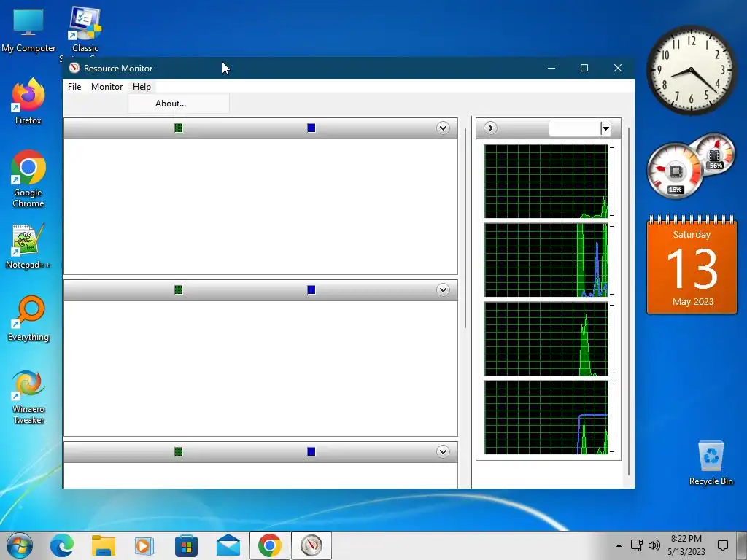This screenshot has height=560, width=747.
Task: Click the green legend square in the second section
Action: [179, 290]
